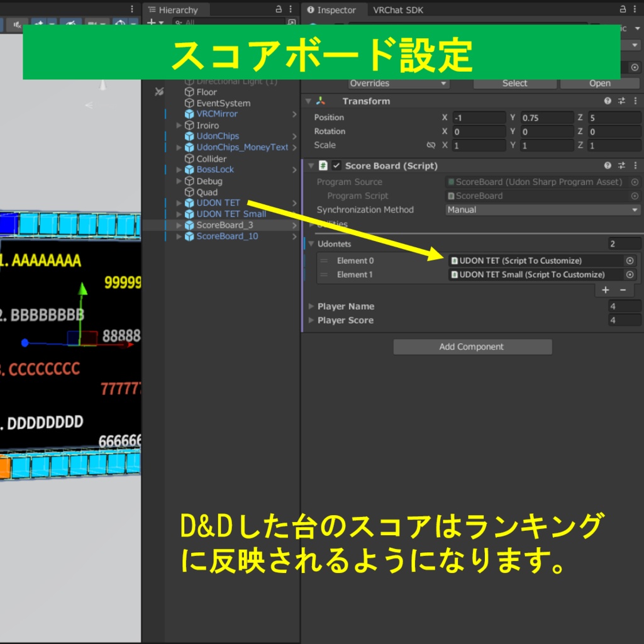Click Element 1 UDON TET Small reference field
This screenshot has width=644, height=644.
tap(536, 275)
